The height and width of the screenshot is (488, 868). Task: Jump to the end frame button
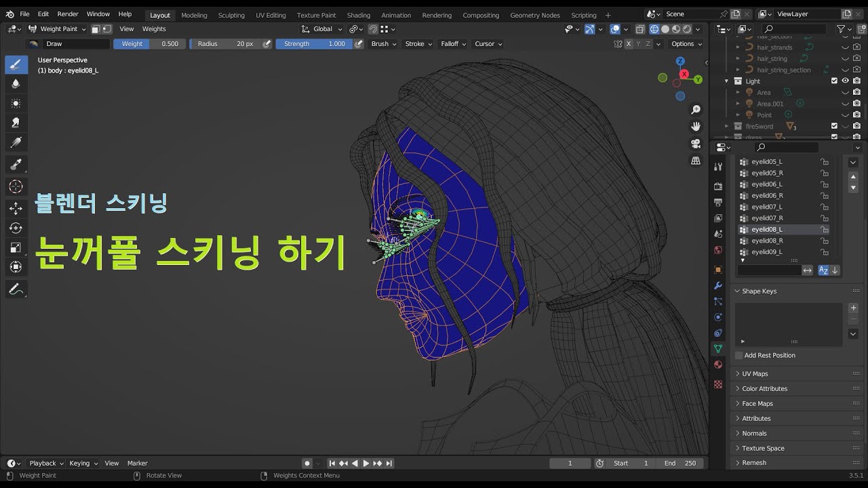pos(389,464)
